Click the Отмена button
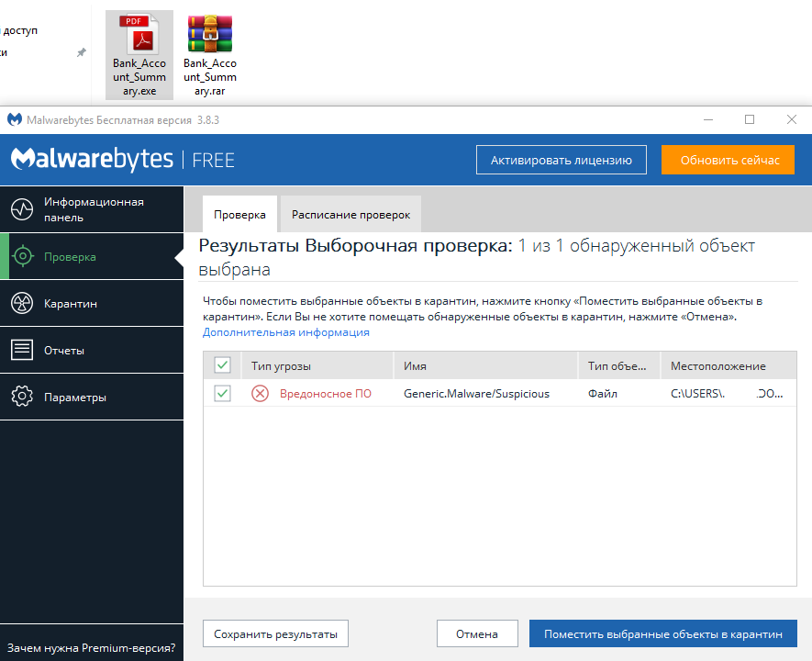 tap(477, 633)
